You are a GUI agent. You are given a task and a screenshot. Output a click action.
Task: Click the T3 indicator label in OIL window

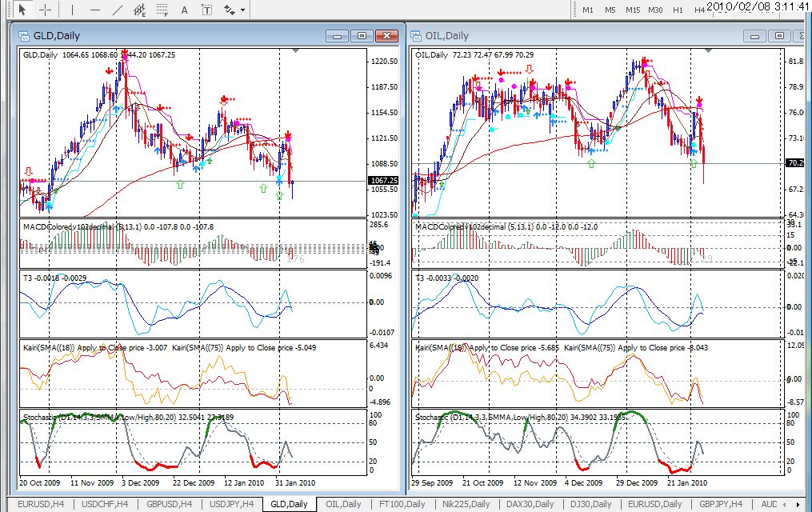[x=447, y=278]
